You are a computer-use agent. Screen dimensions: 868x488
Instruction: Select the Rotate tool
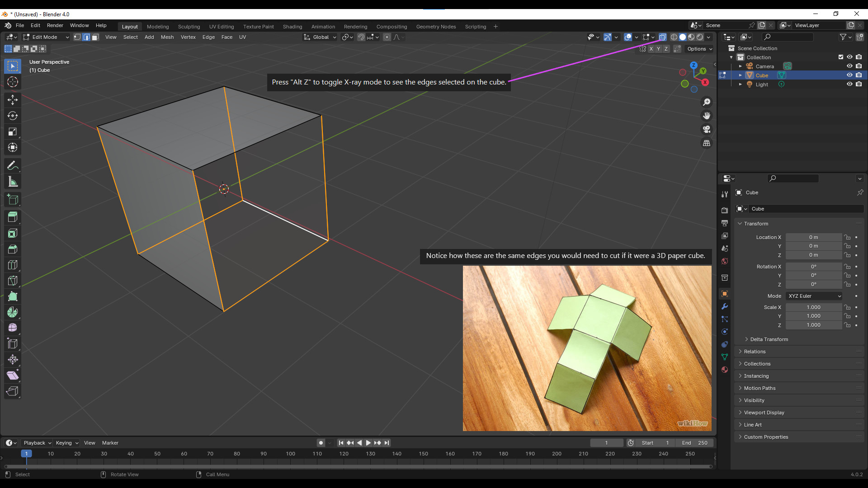pyautogui.click(x=13, y=116)
